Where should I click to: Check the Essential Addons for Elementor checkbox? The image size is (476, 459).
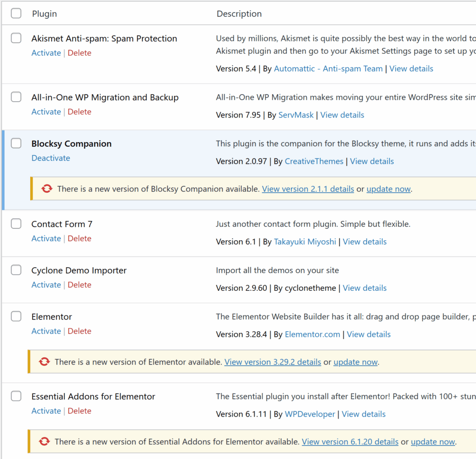tap(16, 396)
